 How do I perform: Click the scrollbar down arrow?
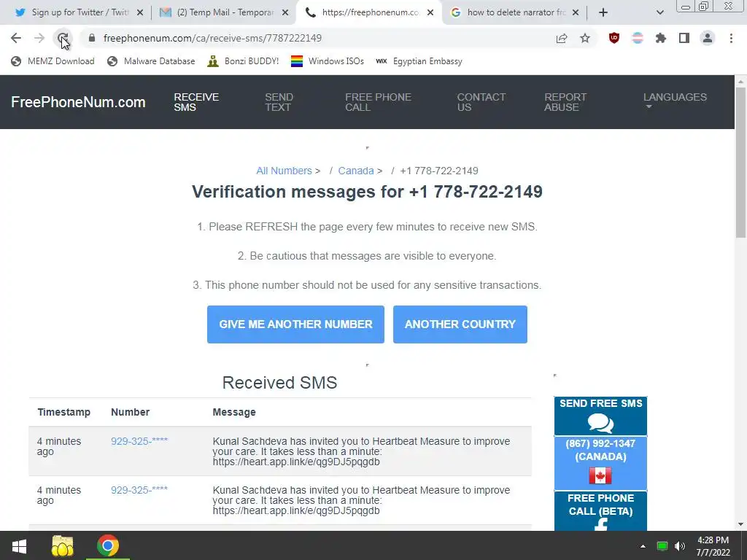tap(741, 524)
